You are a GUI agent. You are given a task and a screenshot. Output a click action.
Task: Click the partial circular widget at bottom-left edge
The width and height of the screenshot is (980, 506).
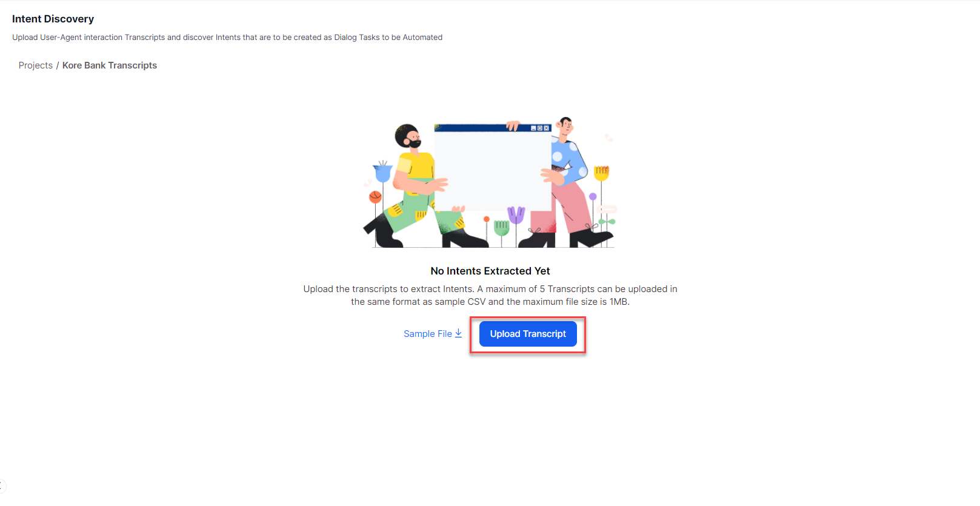tap(2, 486)
